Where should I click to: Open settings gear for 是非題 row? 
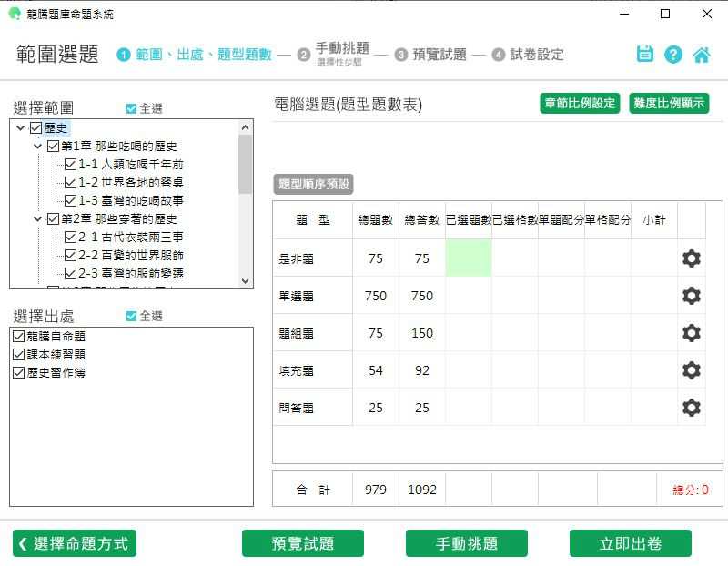[x=692, y=258]
